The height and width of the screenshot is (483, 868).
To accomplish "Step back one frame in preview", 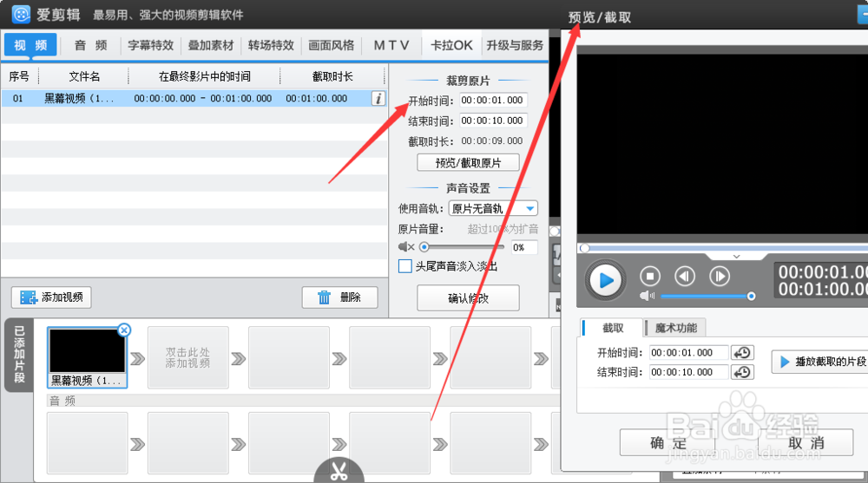I will pos(685,276).
